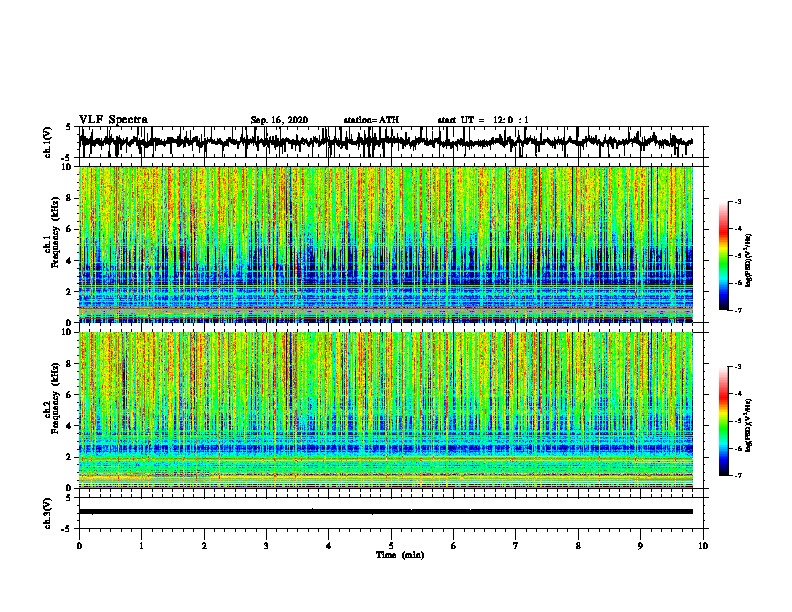Click the "-7" label on ch.2 colorbar
The height and width of the screenshot is (612, 792).
point(738,475)
